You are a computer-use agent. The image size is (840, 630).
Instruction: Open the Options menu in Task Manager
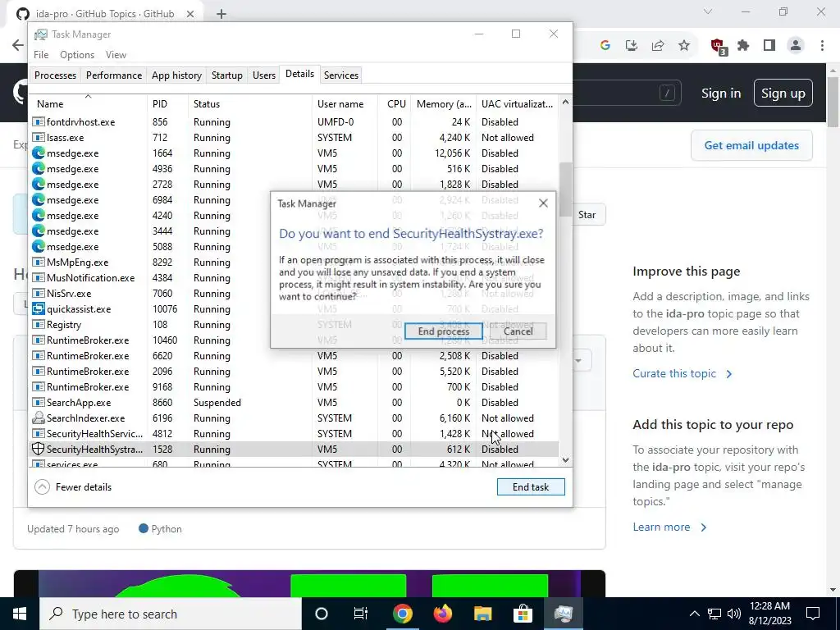point(77,55)
